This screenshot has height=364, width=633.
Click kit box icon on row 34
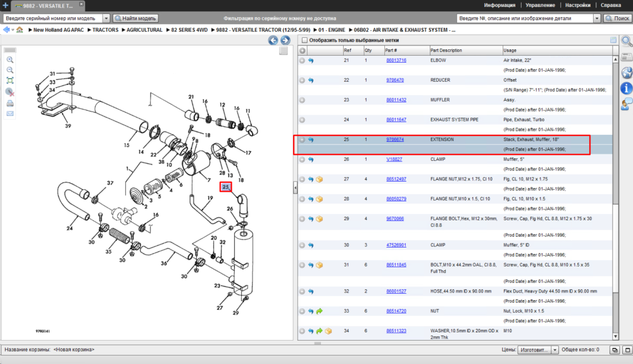click(328, 331)
